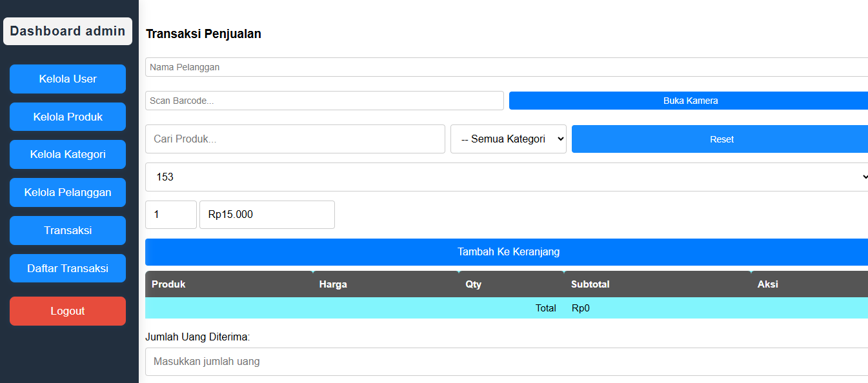The width and height of the screenshot is (868, 383).
Task: Expand the Semua Kategori dropdown
Action: coord(508,139)
